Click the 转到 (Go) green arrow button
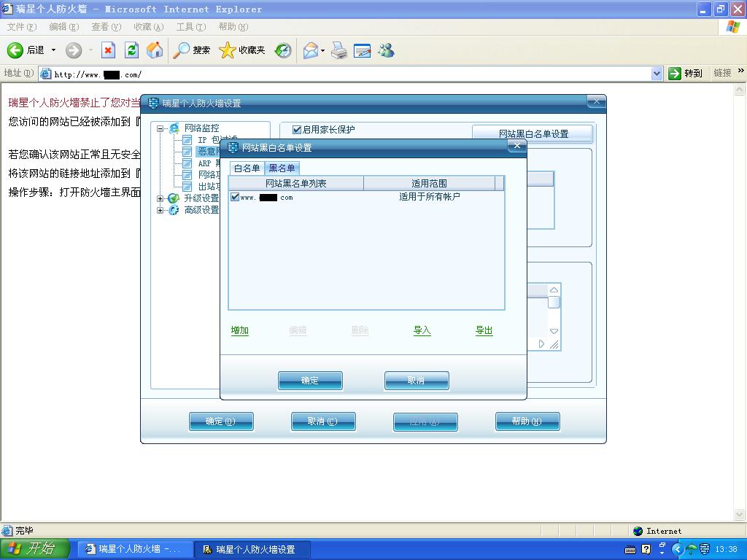 [686, 74]
